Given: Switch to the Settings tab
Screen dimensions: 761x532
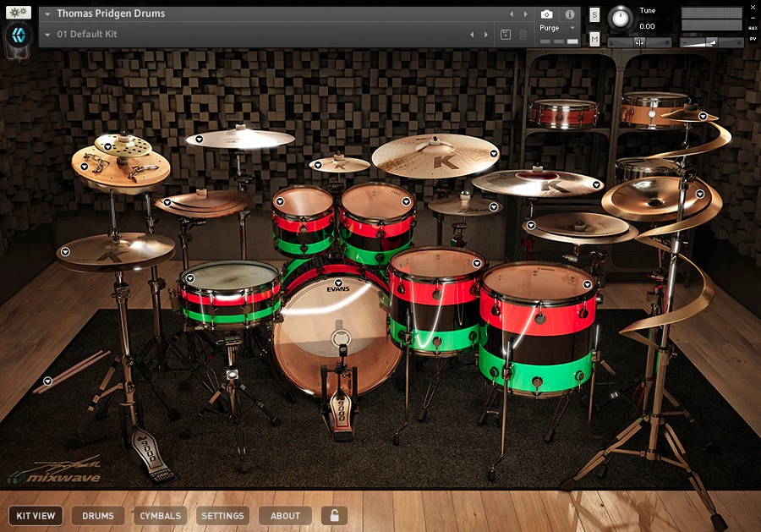Looking at the screenshot, I should [x=222, y=515].
